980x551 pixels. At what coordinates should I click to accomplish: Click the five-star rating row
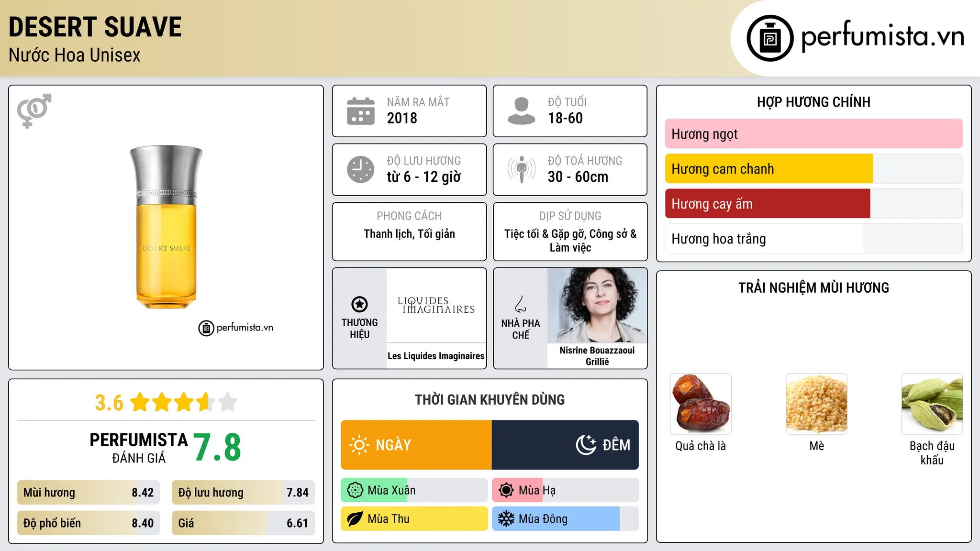[184, 402]
